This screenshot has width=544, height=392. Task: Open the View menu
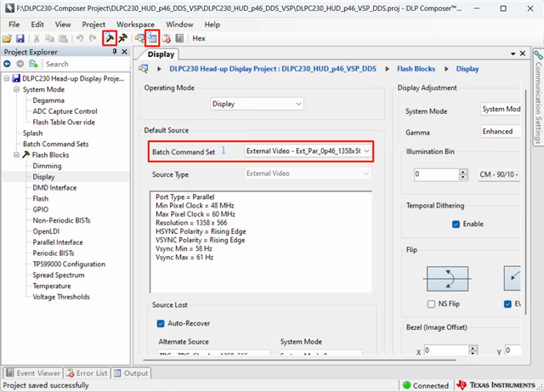63,25
